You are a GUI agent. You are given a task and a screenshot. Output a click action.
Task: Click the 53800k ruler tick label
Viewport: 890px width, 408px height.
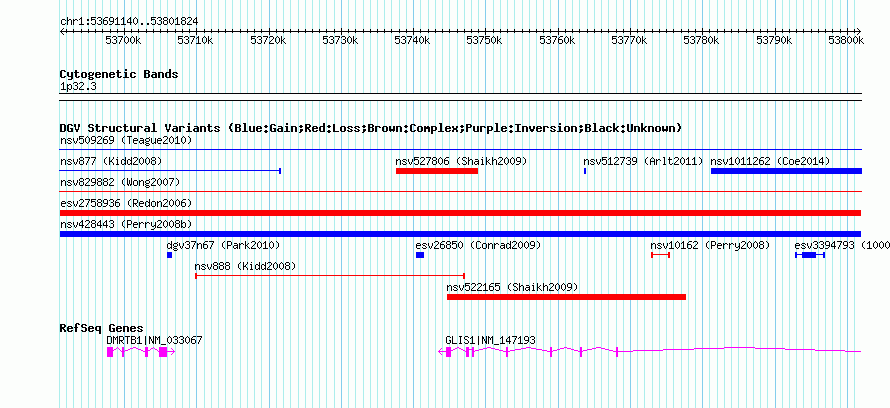click(x=846, y=40)
